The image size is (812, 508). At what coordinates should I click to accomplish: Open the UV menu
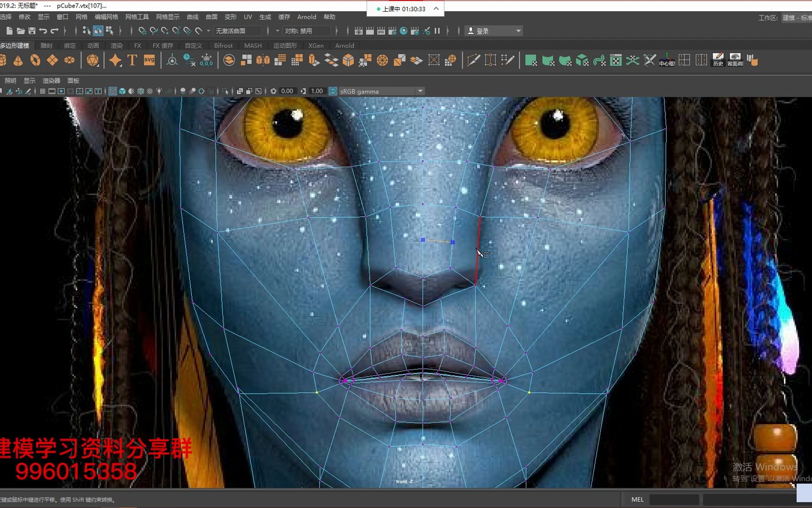tap(248, 17)
